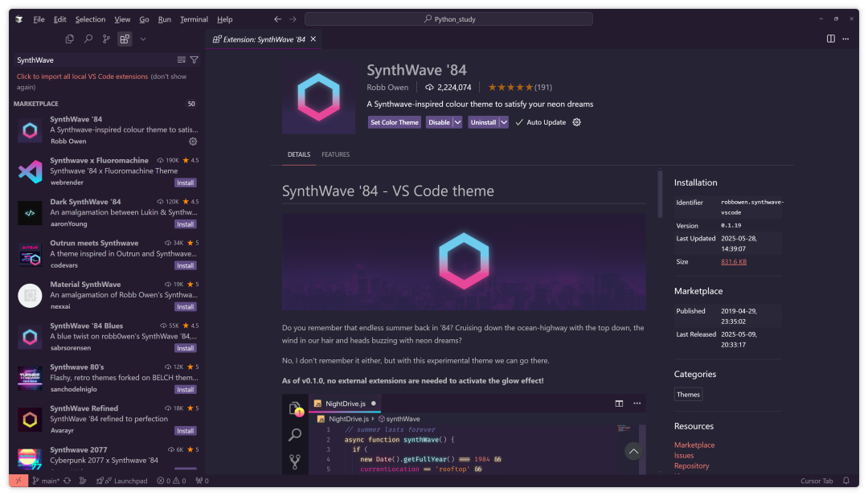Open the extension filter funnel icon
The width and height of the screenshot is (868, 496).
[194, 59]
